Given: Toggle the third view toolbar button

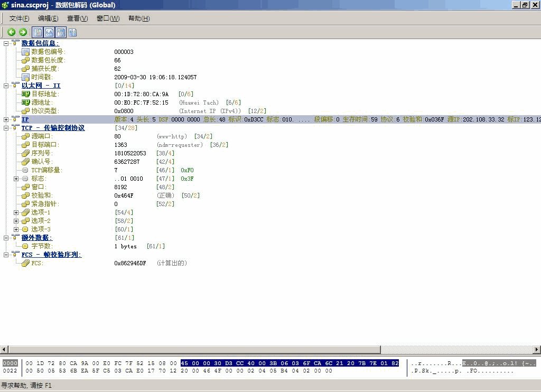Looking at the screenshot, I should coord(61,32).
